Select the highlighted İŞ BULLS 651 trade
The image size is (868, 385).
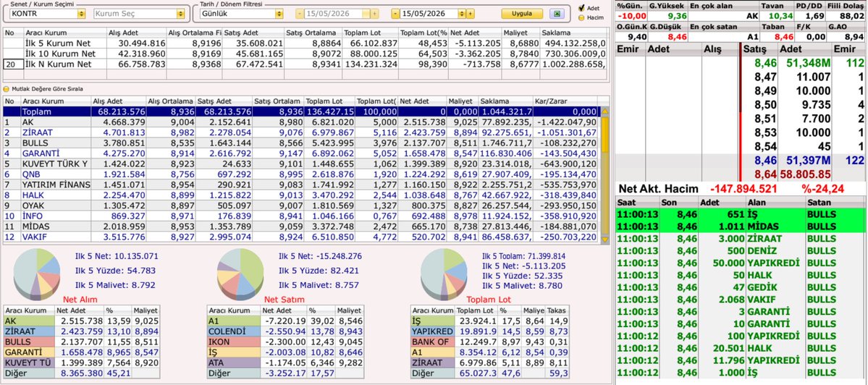(741, 214)
